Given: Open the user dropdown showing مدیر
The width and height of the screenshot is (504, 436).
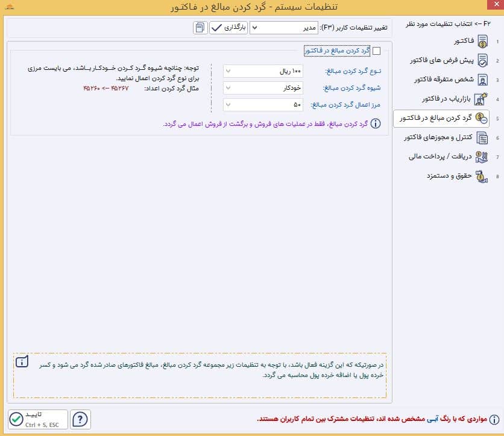Looking at the screenshot, I should point(284,28).
